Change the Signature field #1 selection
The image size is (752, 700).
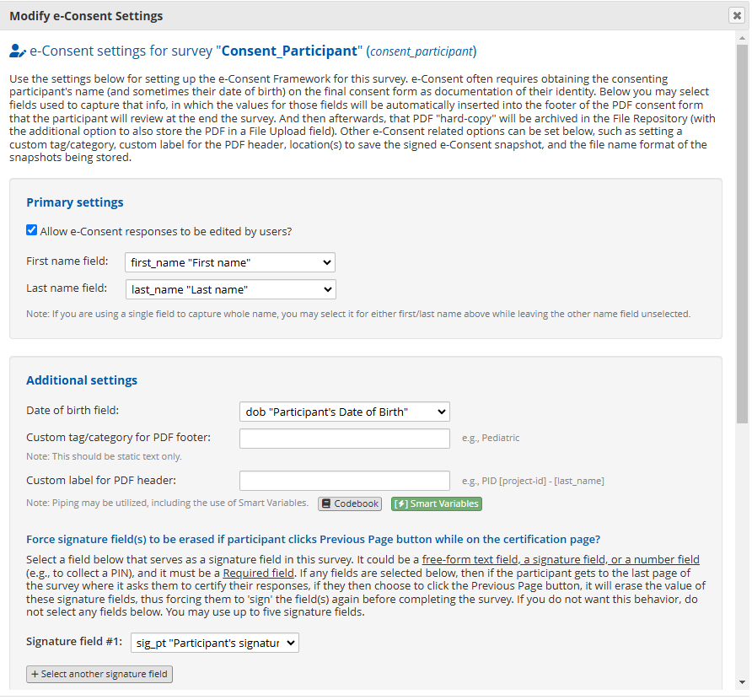[213, 643]
